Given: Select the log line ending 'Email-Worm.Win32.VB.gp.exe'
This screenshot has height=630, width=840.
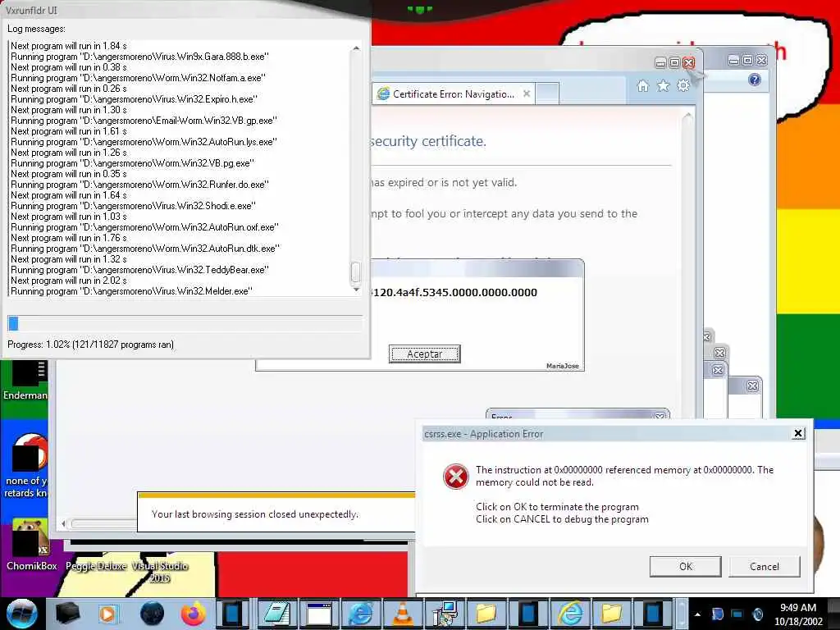Looking at the screenshot, I should pyautogui.click(x=144, y=121).
